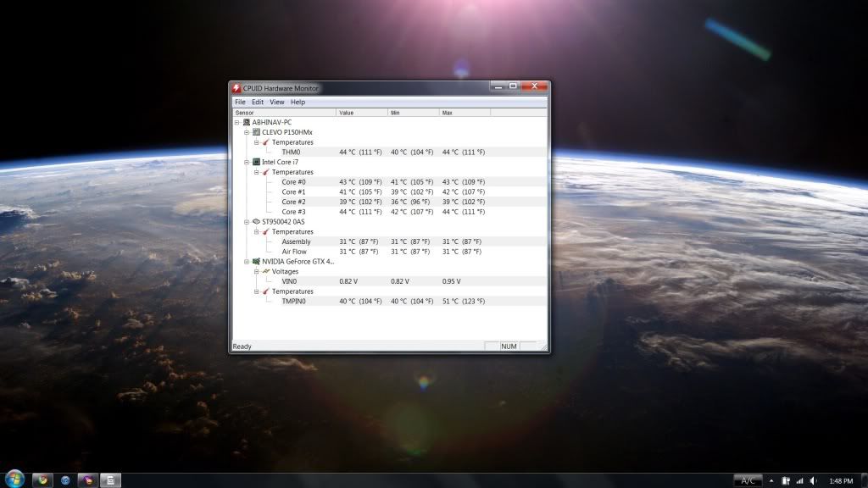The height and width of the screenshot is (488, 868).
Task: Collapse the ST950042 0AS drive node
Action: click(247, 222)
